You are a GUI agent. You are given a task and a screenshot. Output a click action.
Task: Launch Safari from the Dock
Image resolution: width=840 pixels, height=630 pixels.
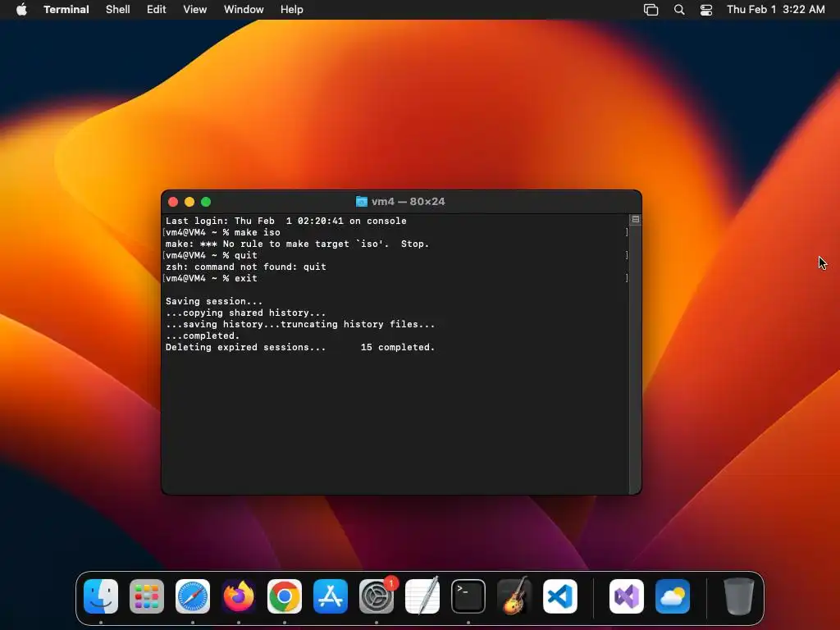click(x=193, y=596)
